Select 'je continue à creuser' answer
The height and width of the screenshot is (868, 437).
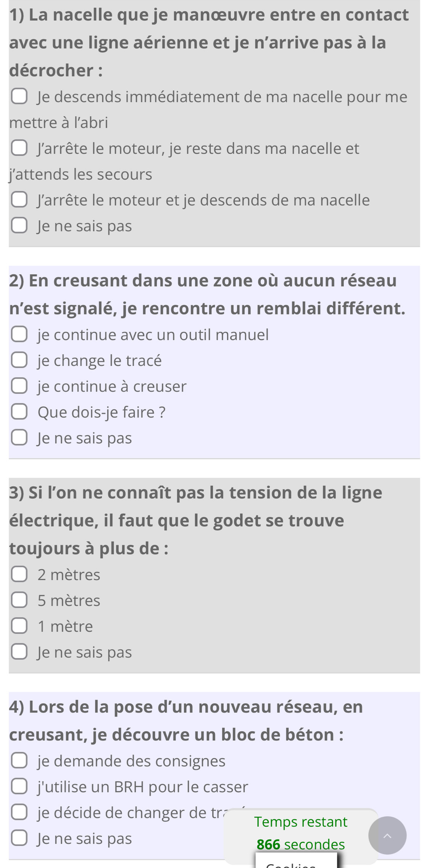click(19, 386)
